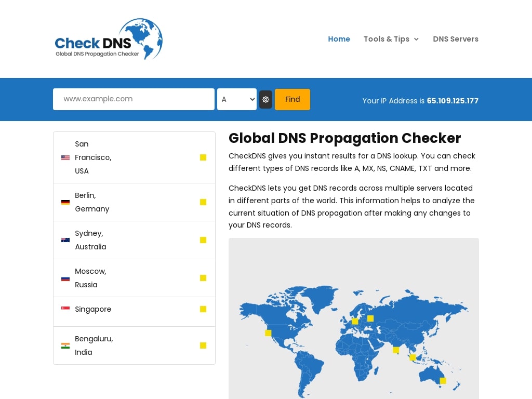532x399 pixels.
Task: Select the Bengaluru, India server row
Action: [x=134, y=345]
